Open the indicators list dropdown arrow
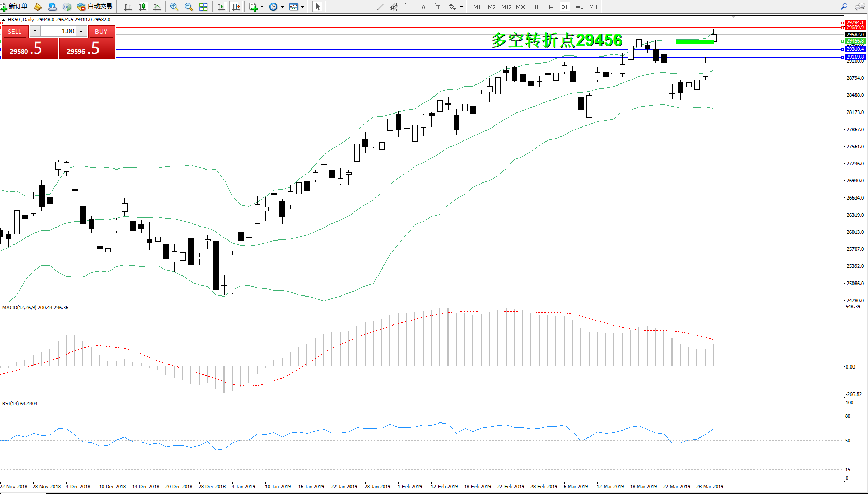 pyautogui.click(x=262, y=7)
